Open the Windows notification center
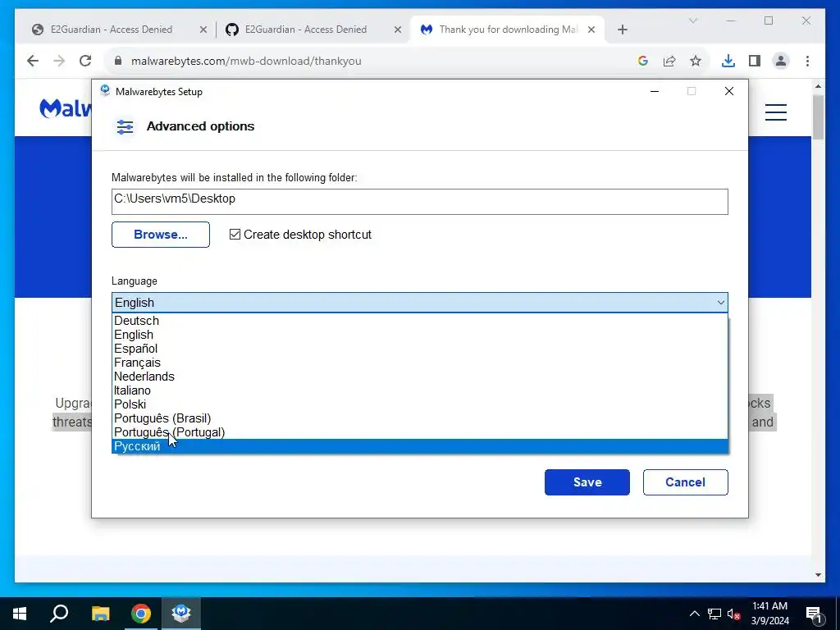This screenshot has height=630, width=840. (814, 614)
